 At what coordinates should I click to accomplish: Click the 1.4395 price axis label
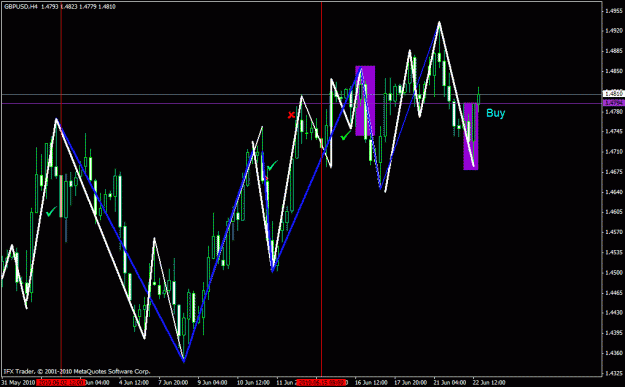pyautogui.click(x=614, y=333)
